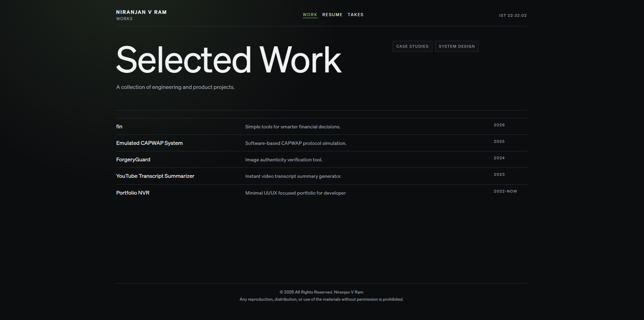This screenshot has width=644, height=320.
Task: Open the ForgeryGuard project entry
Action: coord(133,159)
